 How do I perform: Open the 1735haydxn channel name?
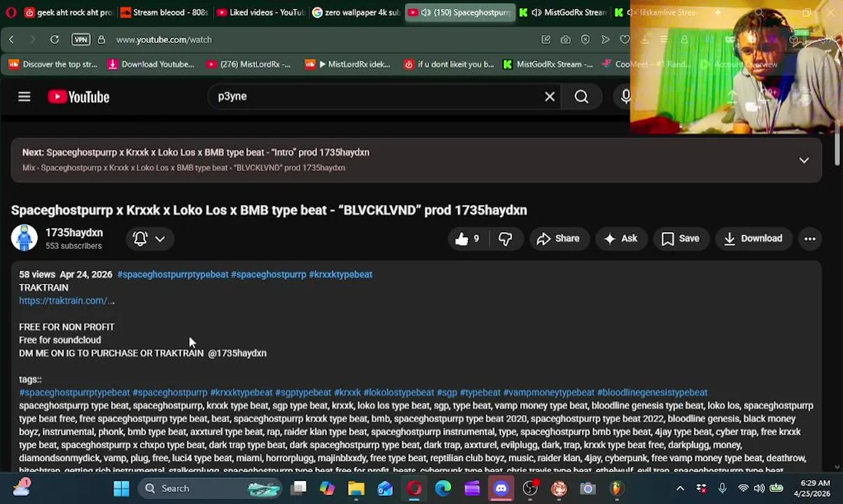pos(74,232)
